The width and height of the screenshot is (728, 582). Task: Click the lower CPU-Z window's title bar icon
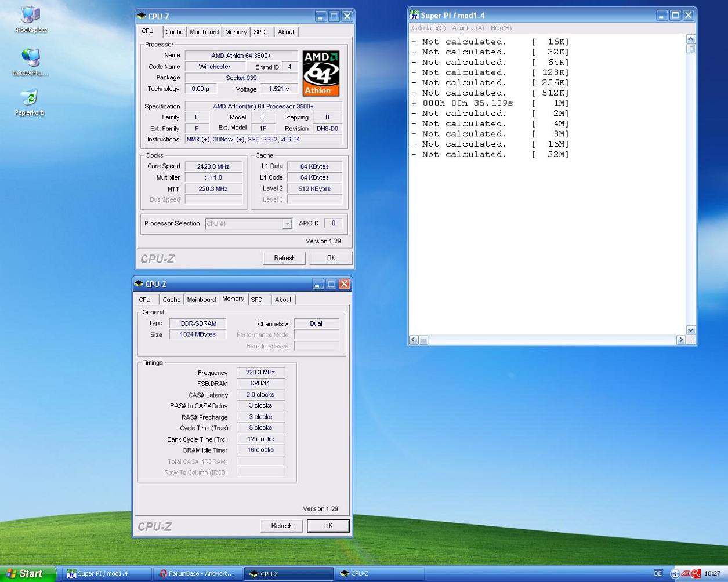tap(138, 284)
